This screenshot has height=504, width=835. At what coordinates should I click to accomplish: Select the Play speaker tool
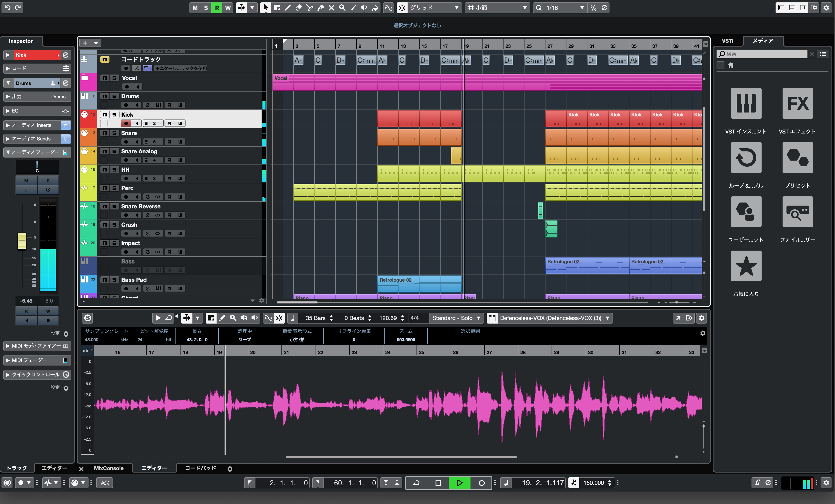click(x=364, y=7)
